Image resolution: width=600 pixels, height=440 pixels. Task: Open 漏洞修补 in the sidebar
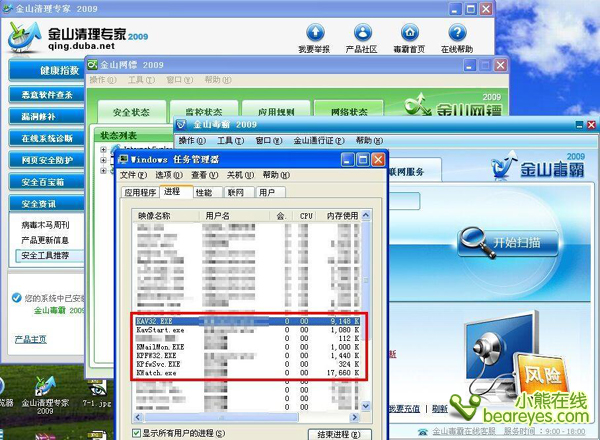pyautogui.click(x=47, y=116)
